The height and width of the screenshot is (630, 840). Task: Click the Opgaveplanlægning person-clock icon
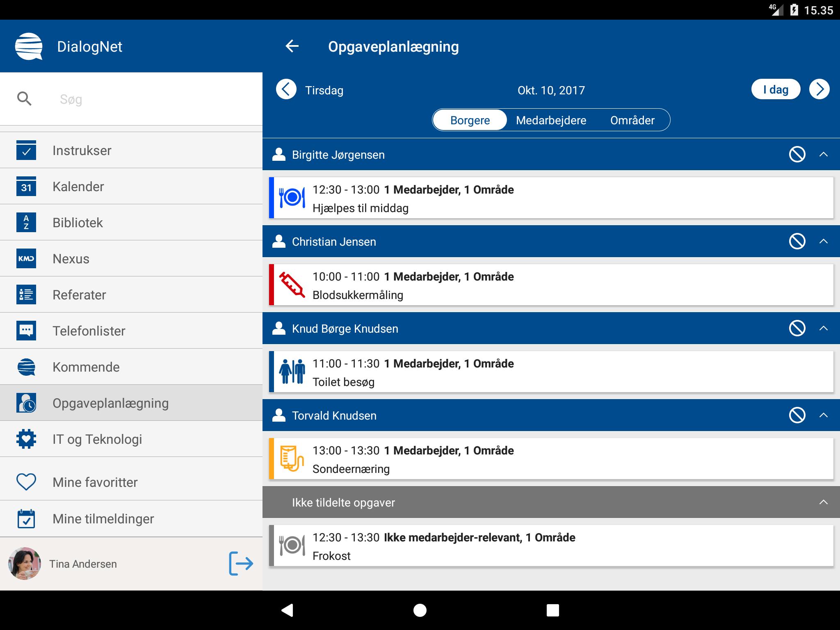[x=26, y=403]
